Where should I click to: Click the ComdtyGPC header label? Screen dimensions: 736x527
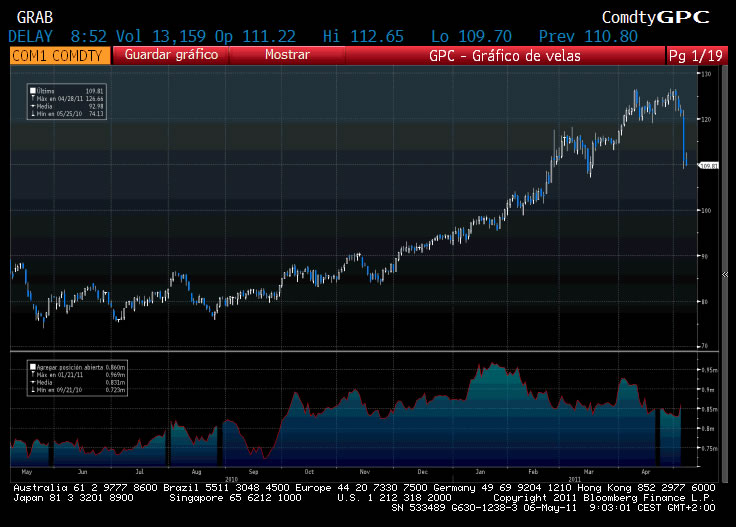[x=655, y=17]
